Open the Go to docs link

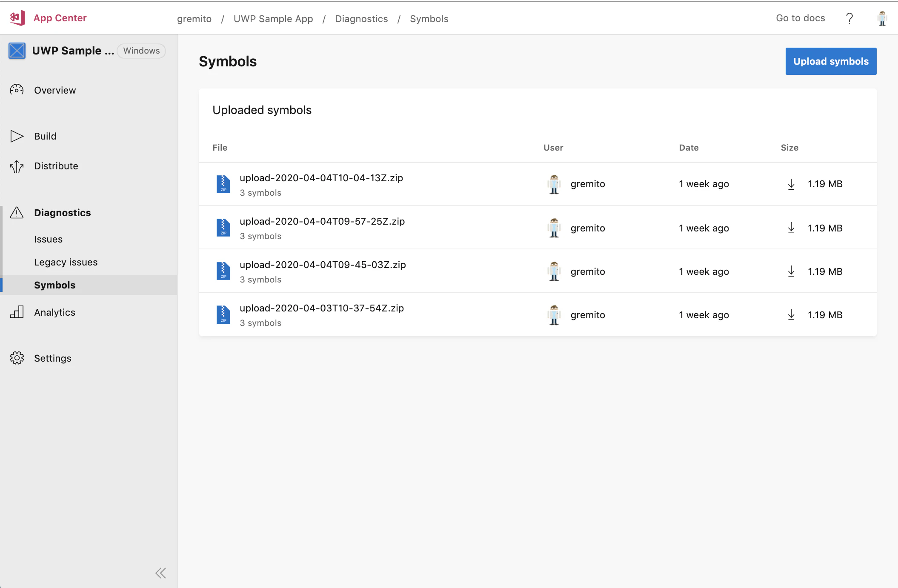coord(800,18)
